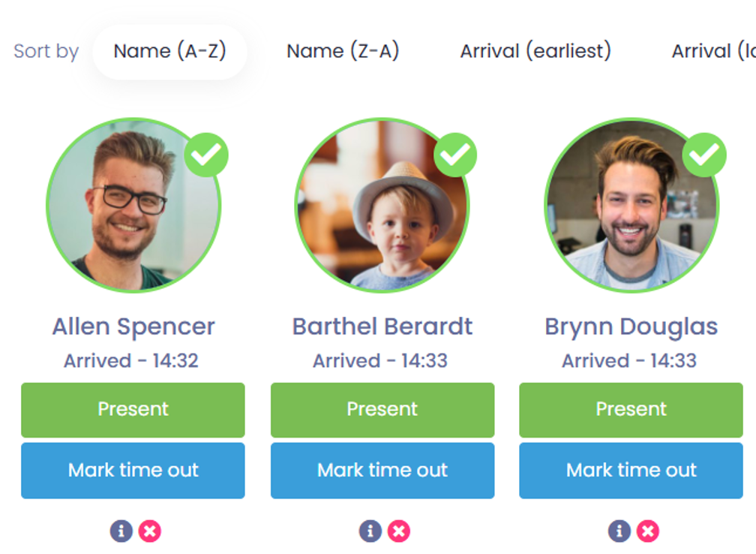Select Allen Spencer's profile photo
Image resolution: width=756 pixels, height=554 pixels.
tap(133, 206)
